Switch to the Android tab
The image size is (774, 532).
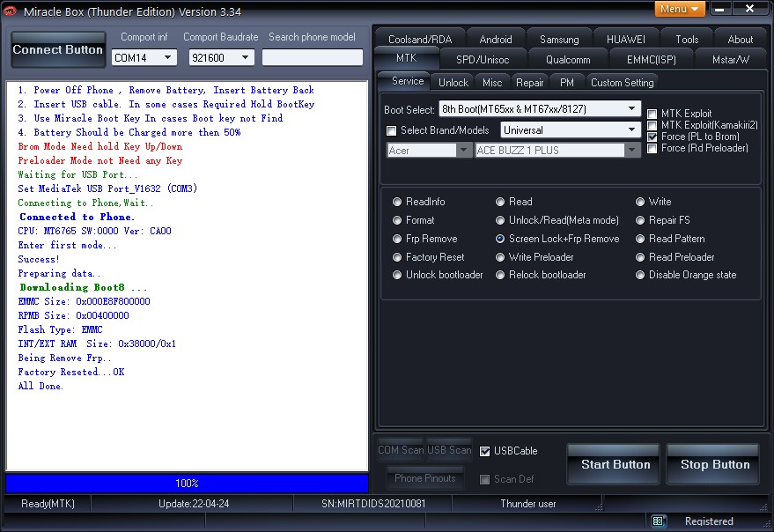(496, 39)
